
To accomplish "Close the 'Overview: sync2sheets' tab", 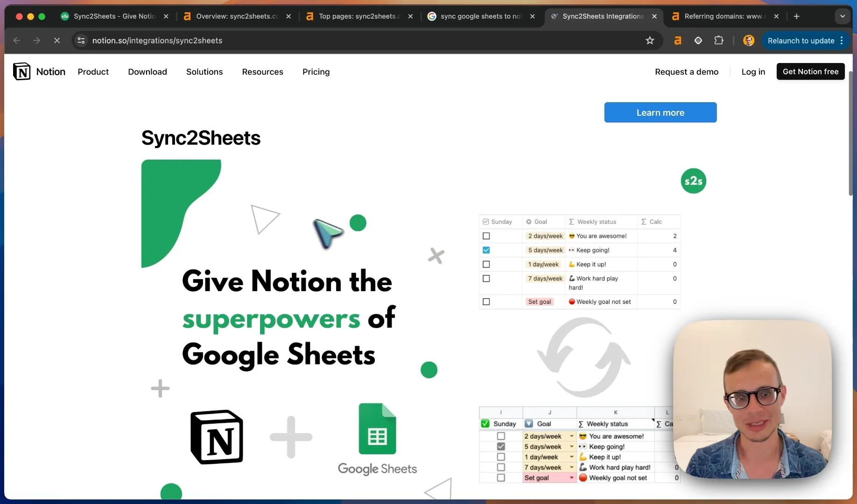I will (288, 16).
